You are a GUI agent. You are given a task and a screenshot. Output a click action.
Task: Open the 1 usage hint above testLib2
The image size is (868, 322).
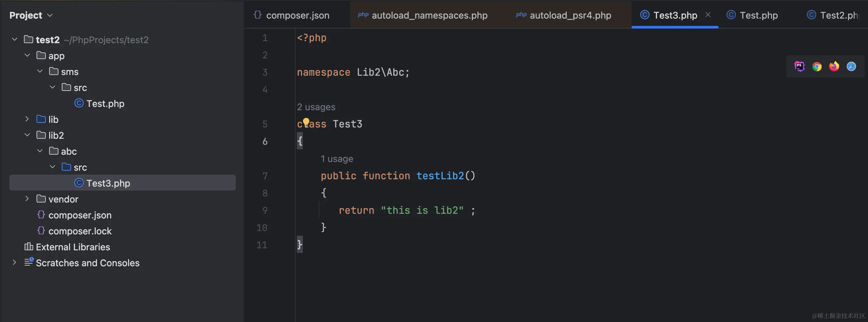pos(337,159)
